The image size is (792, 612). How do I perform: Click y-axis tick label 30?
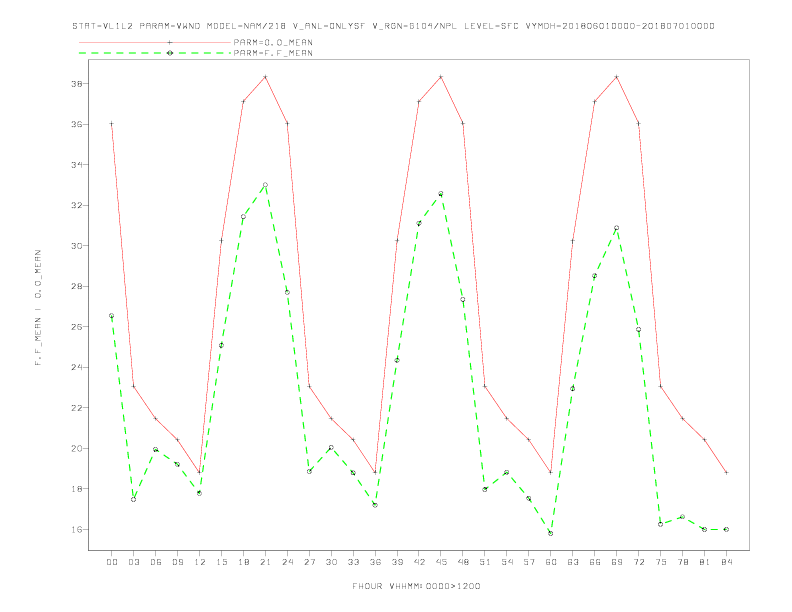(x=76, y=246)
